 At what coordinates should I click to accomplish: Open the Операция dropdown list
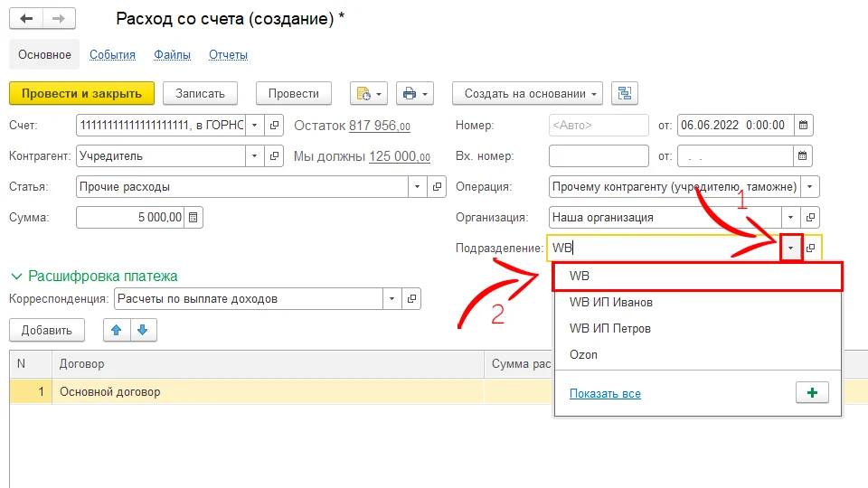coord(810,187)
